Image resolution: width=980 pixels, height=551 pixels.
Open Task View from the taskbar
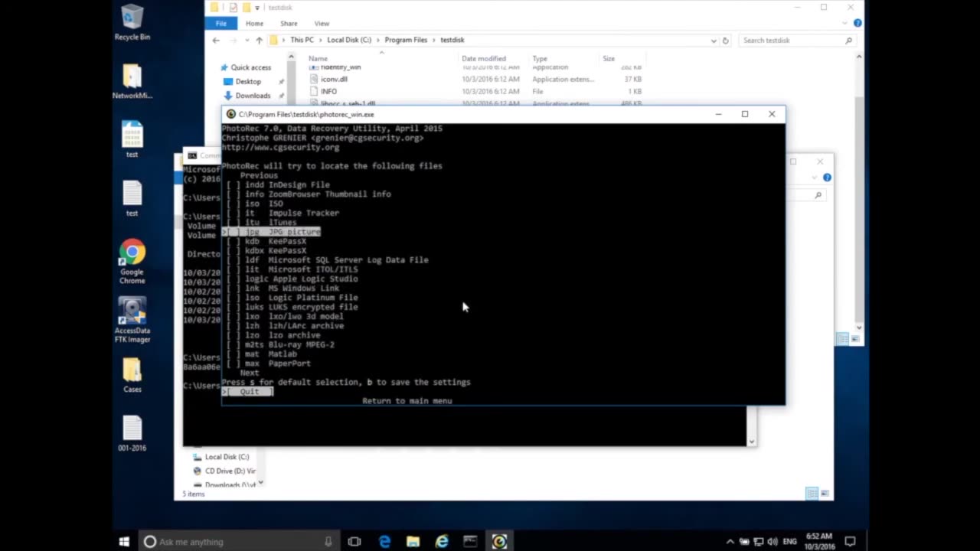pos(354,542)
